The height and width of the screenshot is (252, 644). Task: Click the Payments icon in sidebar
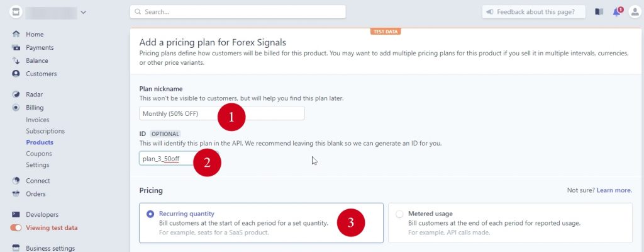point(16,47)
